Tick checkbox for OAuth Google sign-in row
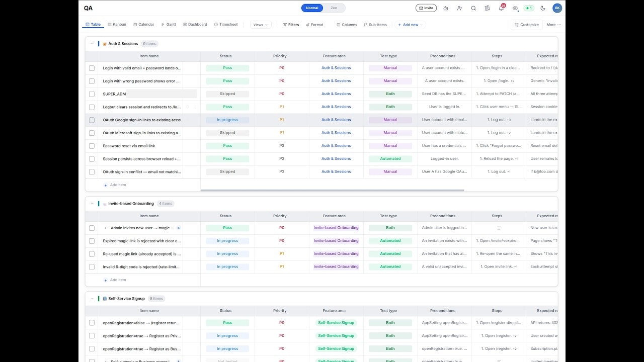 [x=92, y=120]
